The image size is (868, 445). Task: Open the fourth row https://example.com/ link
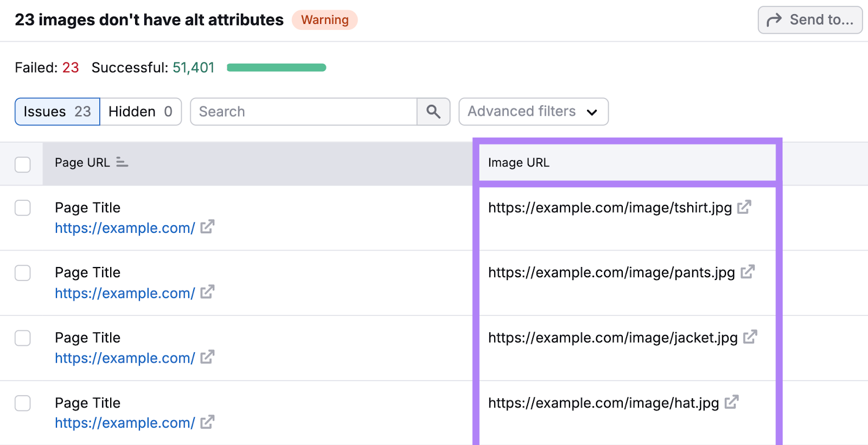tap(125, 423)
